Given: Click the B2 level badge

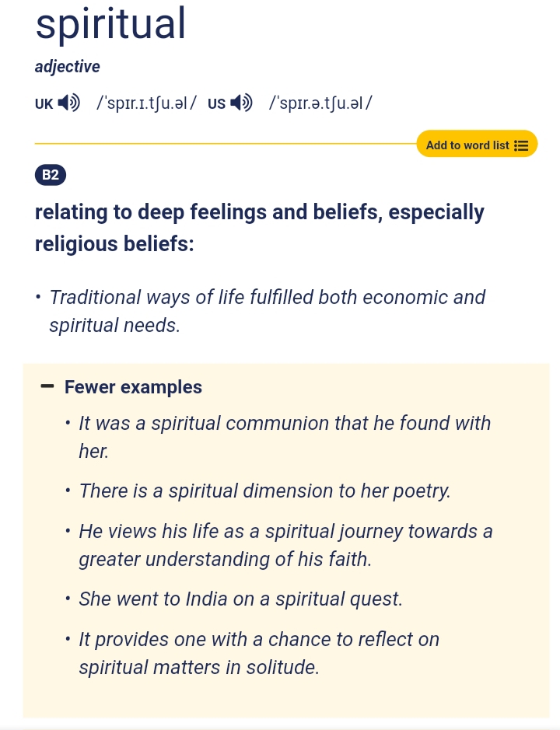Looking at the screenshot, I should (51, 176).
